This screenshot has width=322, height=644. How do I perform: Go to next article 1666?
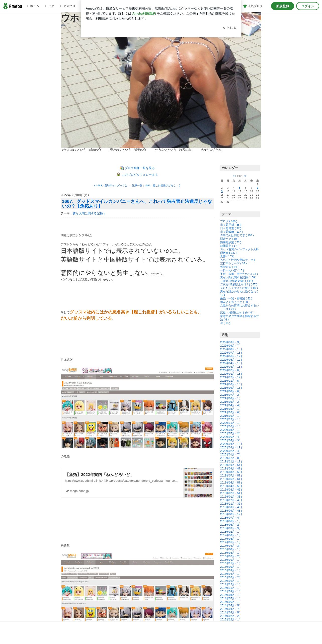pyautogui.click(x=163, y=186)
